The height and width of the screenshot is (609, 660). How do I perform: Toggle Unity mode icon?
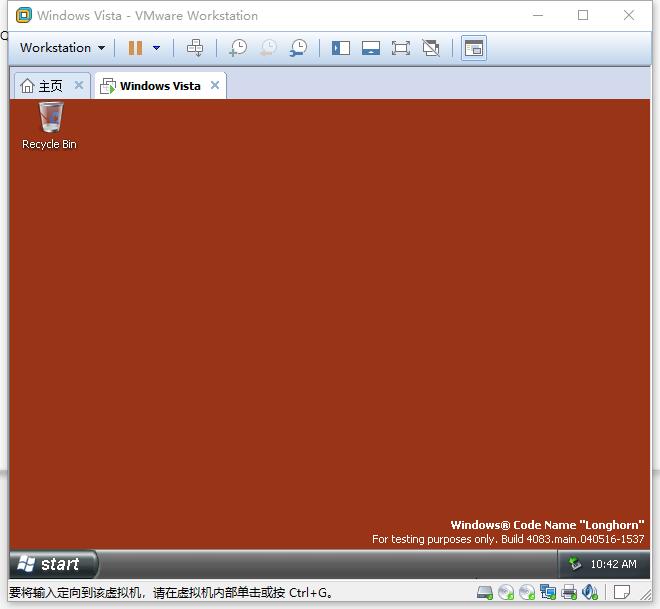pos(431,48)
